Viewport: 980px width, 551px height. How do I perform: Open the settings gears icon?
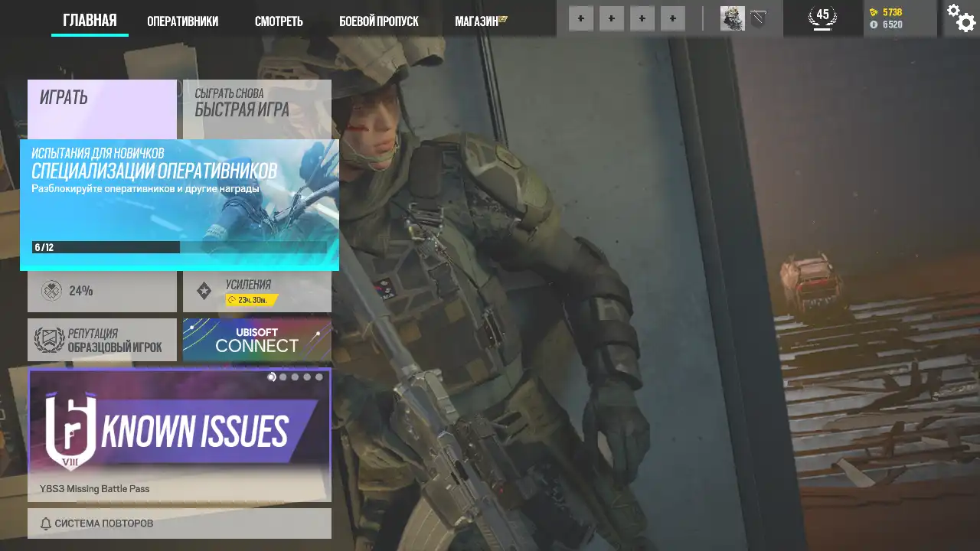pos(961,18)
